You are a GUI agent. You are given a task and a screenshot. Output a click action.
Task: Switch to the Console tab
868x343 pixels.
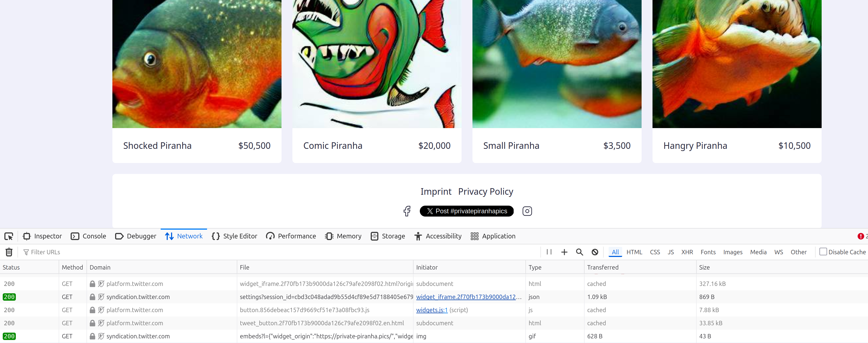88,236
